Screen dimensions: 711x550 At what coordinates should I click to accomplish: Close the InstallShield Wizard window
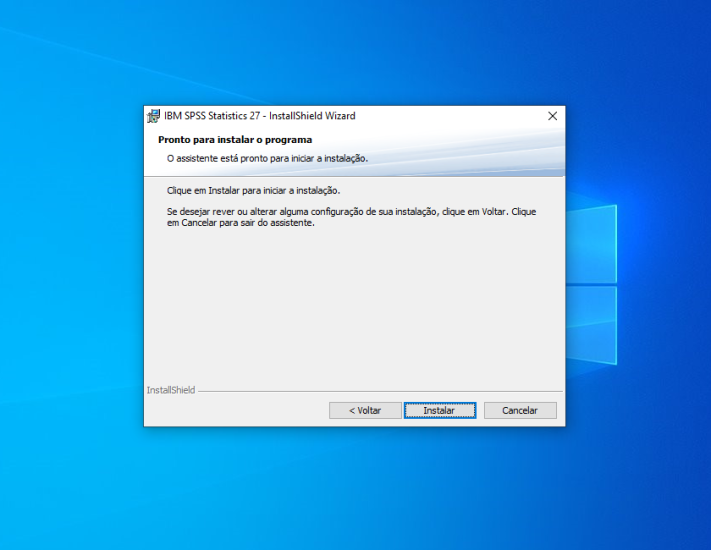click(x=552, y=116)
